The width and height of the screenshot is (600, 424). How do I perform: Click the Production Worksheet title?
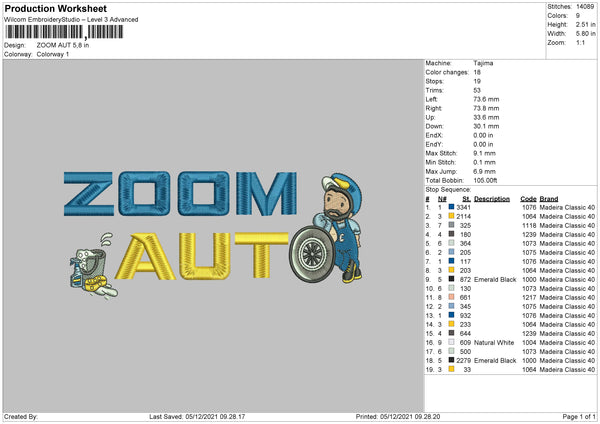tap(56, 8)
